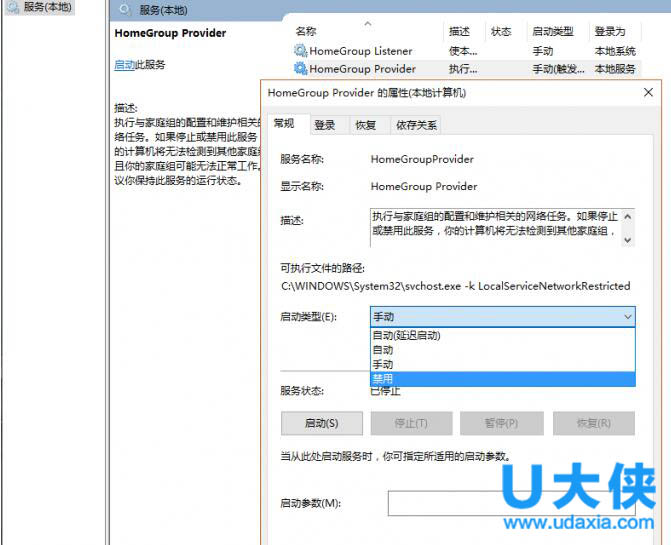Open the 依存关系 tab
The width and height of the screenshot is (671, 545).
click(x=416, y=125)
